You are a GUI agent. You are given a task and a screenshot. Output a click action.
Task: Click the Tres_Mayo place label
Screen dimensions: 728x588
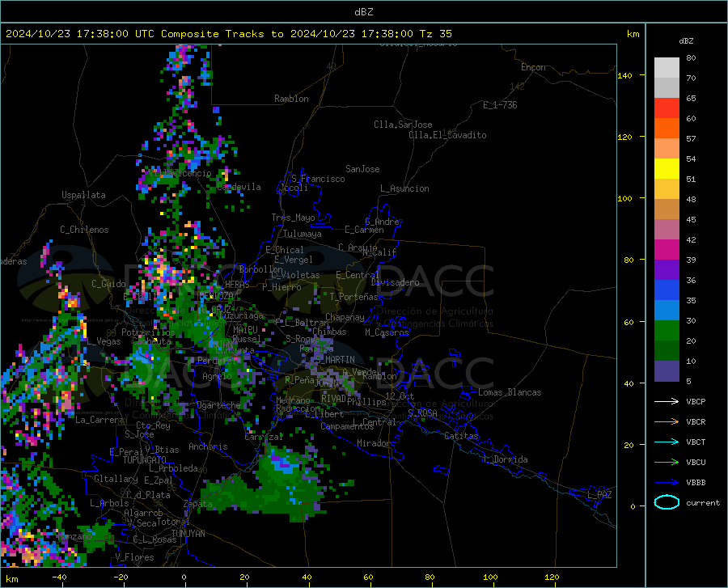click(x=293, y=218)
